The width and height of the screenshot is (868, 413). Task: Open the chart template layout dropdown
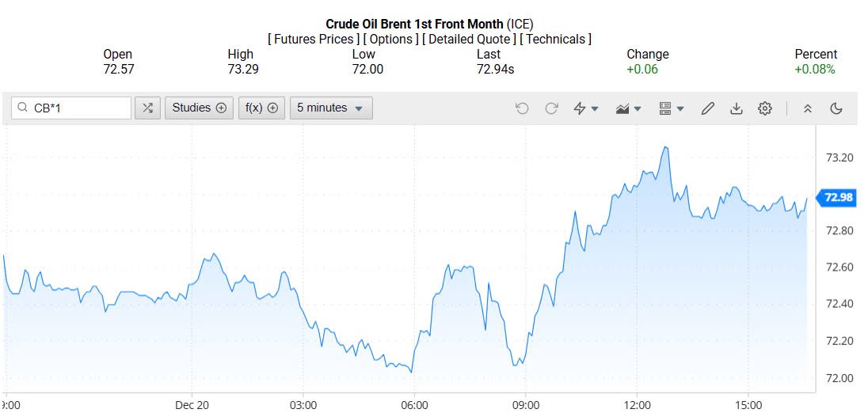(x=672, y=108)
